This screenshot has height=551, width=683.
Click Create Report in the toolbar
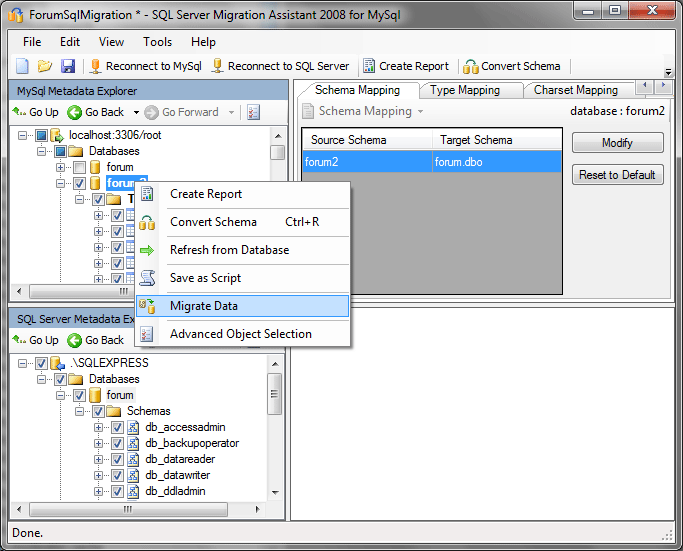pyautogui.click(x=405, y=66)
